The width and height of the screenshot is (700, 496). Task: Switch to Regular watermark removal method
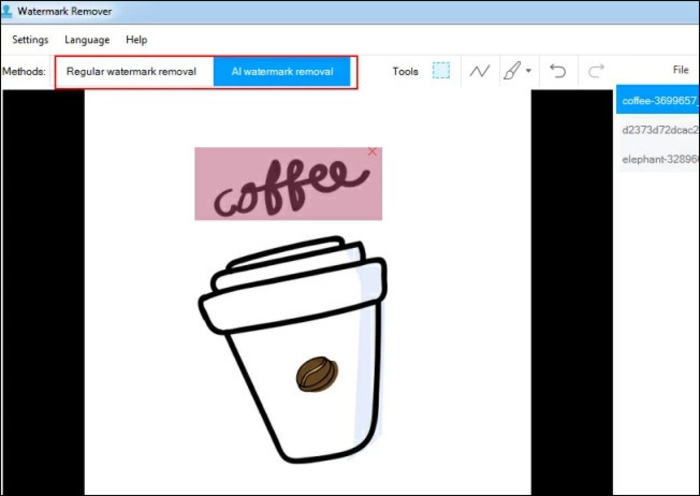pyautogui.click(x=131, y=72)
